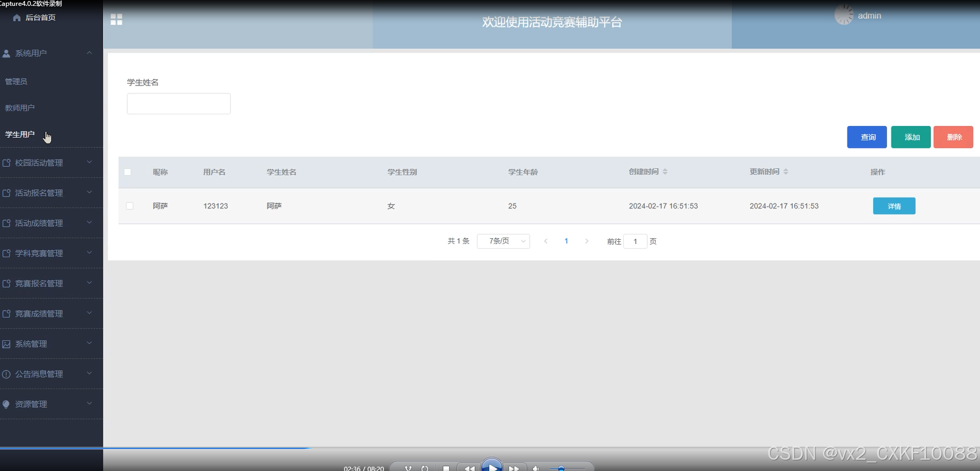
Task: Expand the 竞赛成绩管理 chevron
Action: coord(89,313)
